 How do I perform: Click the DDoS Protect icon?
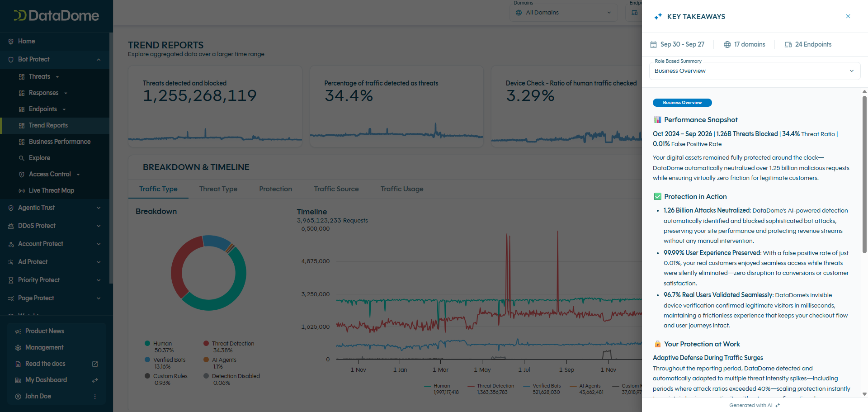[11, 226]
